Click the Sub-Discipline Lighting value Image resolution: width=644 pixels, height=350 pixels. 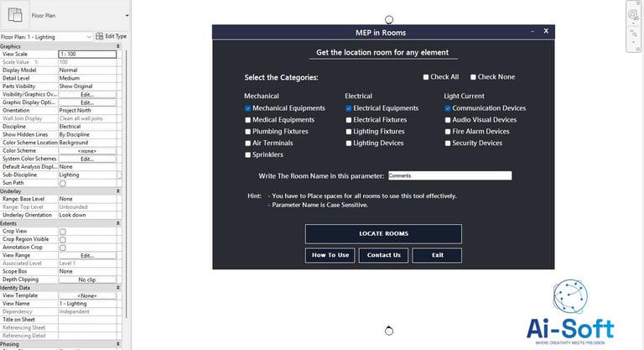87,175
